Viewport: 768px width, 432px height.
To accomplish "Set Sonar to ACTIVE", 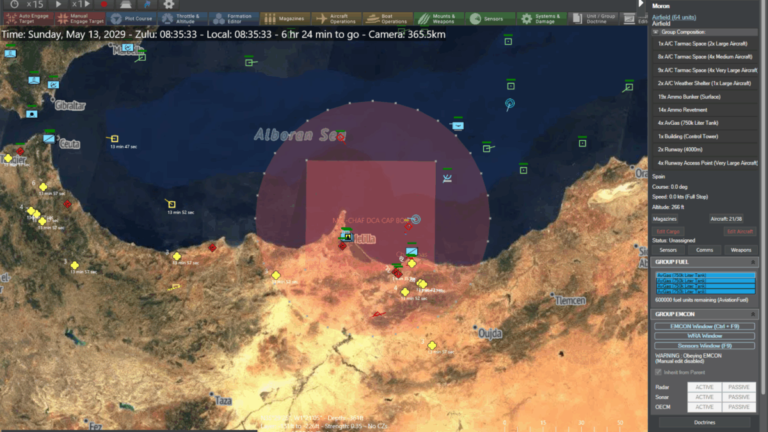I will point(704,397).
